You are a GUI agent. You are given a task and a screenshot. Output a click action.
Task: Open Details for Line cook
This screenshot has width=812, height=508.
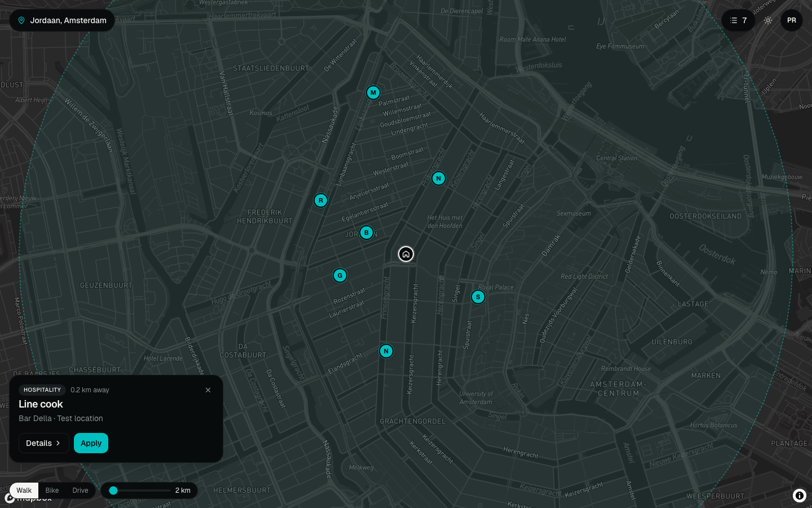(43, 443)
